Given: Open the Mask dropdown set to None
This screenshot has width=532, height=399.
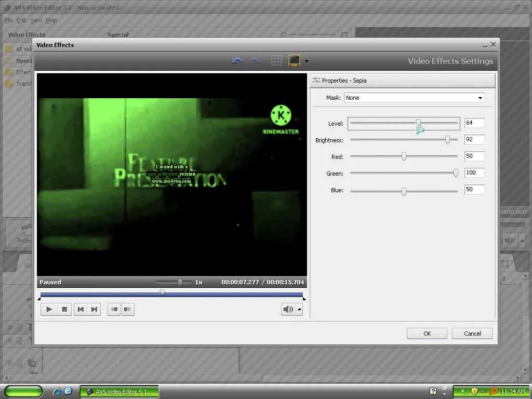Looking at the screenshot, I should coord(414,98).
